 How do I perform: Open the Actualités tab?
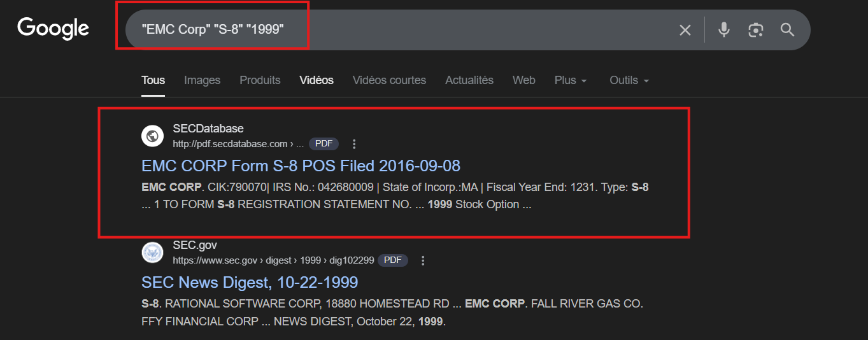point(469,80)
